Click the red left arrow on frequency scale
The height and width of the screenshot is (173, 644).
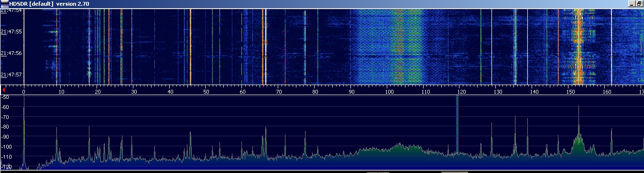coord(3,89)
